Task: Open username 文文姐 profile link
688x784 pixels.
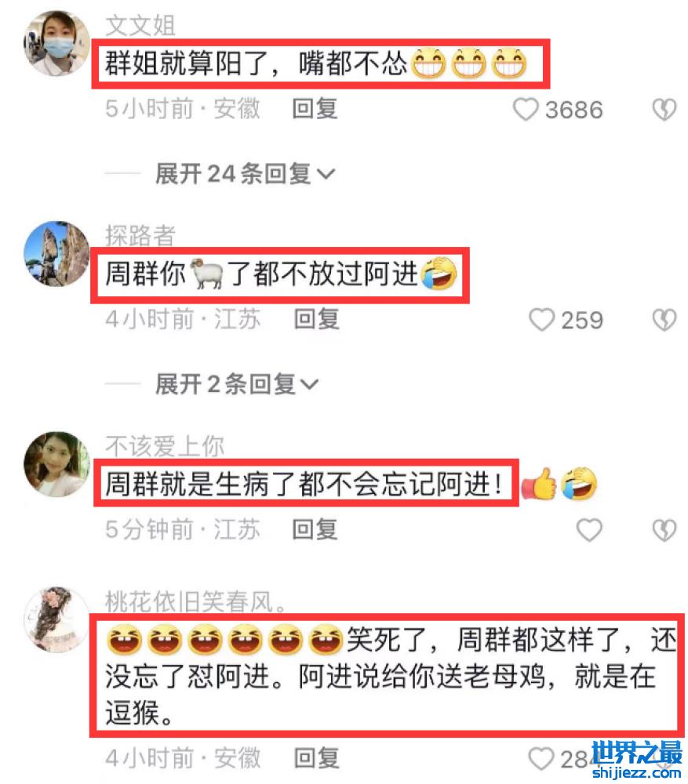Action: click(140, 25)
